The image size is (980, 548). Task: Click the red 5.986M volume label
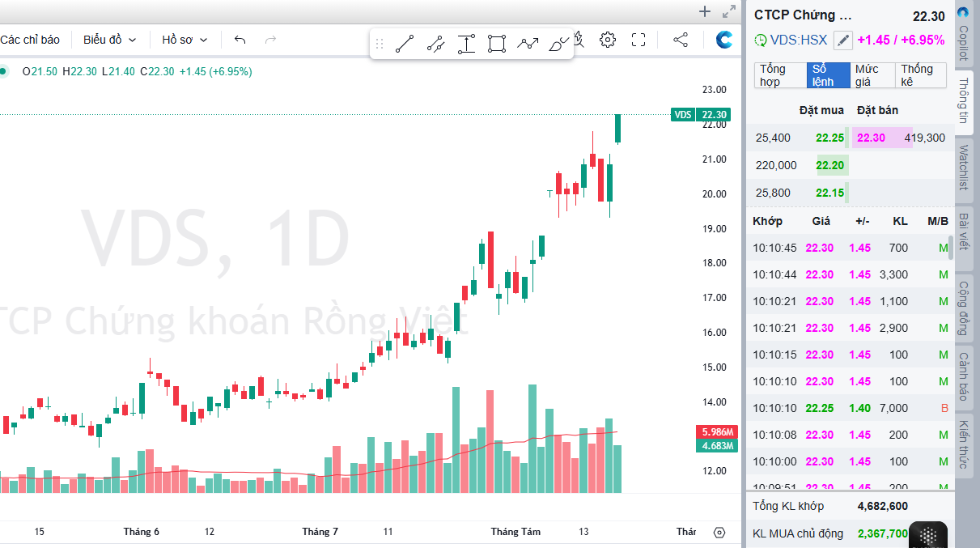tap(717, 431)
